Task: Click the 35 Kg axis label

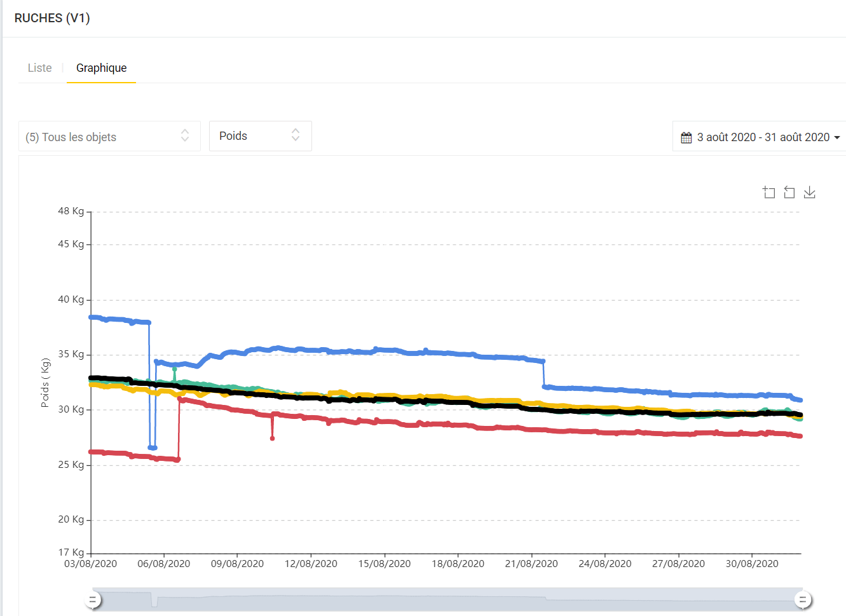Action: (71, 354)
